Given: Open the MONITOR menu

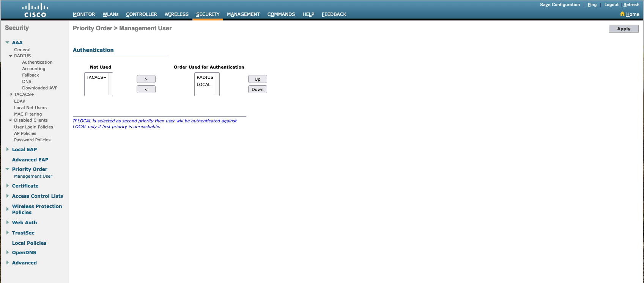Looking at the screenshot, I should 84,14.
